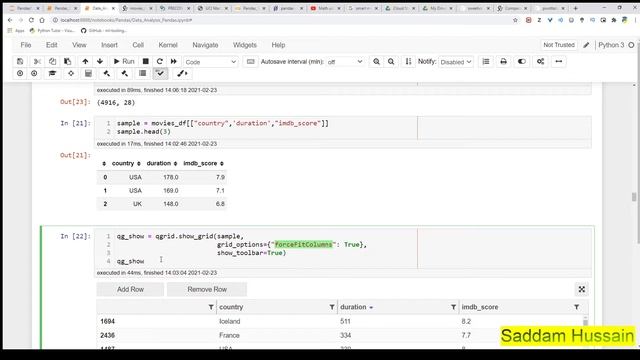Copy selected cells icon in toolbar
The width and height of the screenshot is (640, 360).
[x=52, y=61]
